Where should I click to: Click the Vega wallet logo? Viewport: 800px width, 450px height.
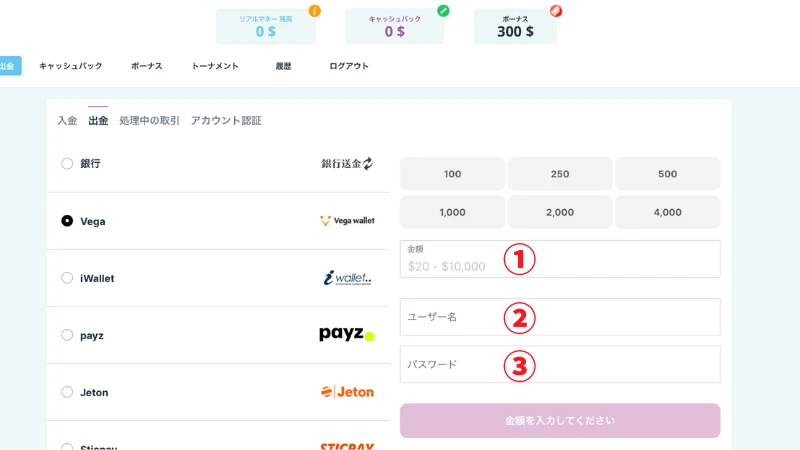(347, 220)
